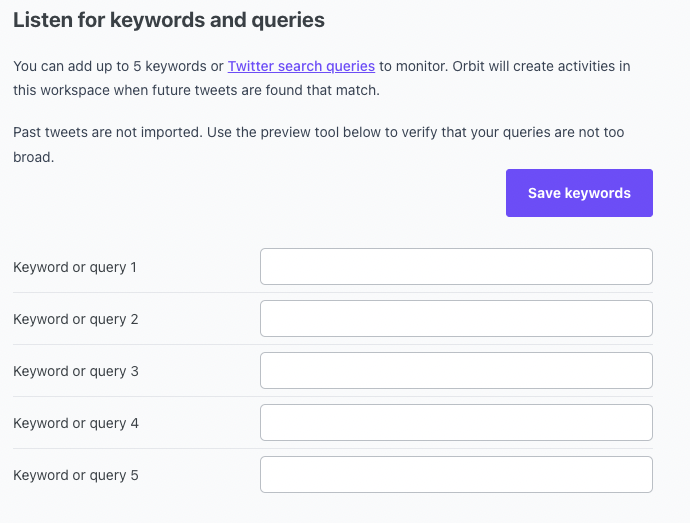Viewport: 690px width, 523px height.
Task: Click on the "Keyword or query 4" label
Action: click(x=75, y=423)
